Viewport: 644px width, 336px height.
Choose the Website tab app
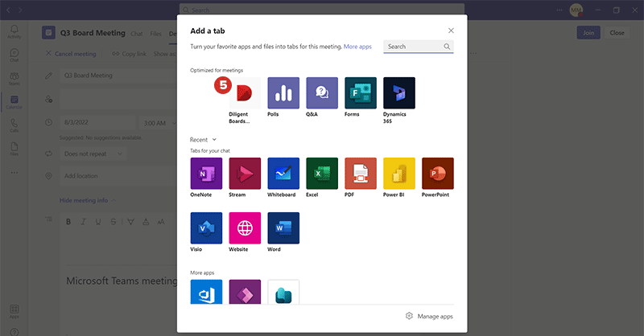click(245, 228)
